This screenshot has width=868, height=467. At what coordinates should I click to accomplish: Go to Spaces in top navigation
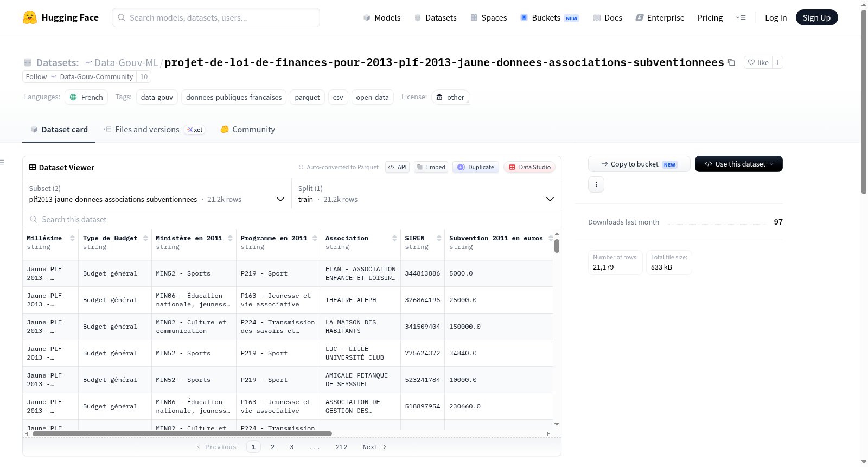coord(488,17)
